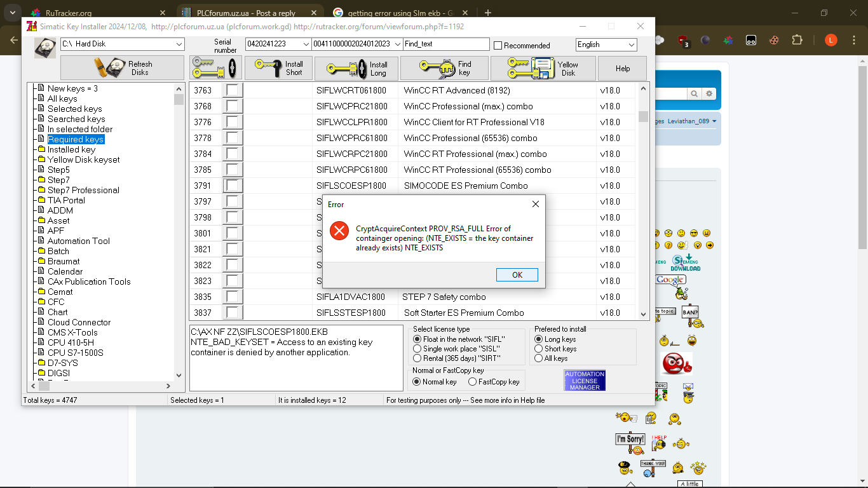This screenshot has height=488, width=868.
Task: Open the Step7 Professional tree folder
Action: pyautogui.click(x=83, y=190)
